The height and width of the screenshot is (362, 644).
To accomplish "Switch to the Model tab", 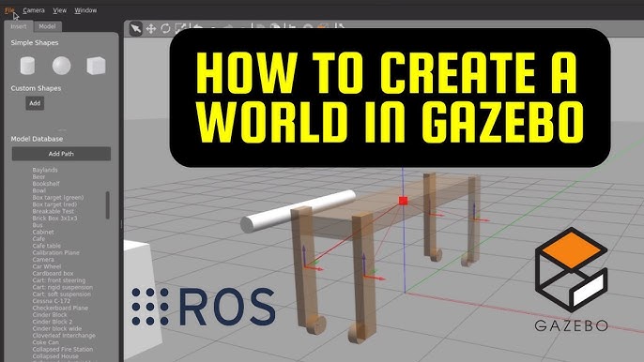I will tap(47, 26).
